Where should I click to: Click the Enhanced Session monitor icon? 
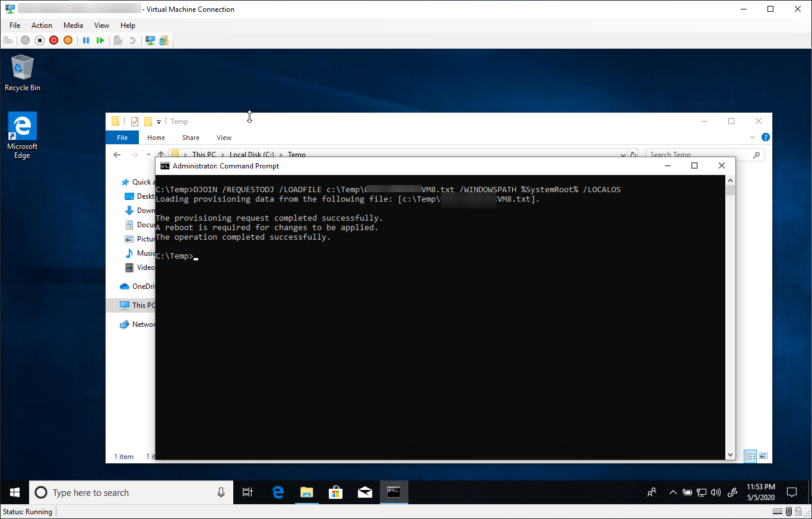[150, 40]
